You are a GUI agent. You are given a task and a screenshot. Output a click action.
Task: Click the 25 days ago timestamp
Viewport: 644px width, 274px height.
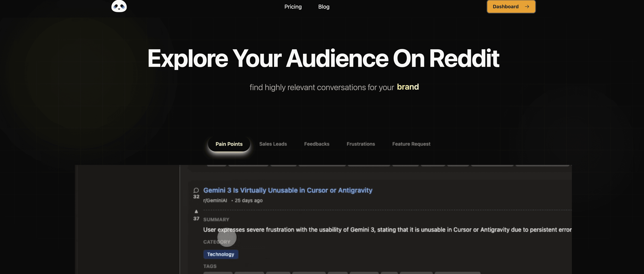248,201
